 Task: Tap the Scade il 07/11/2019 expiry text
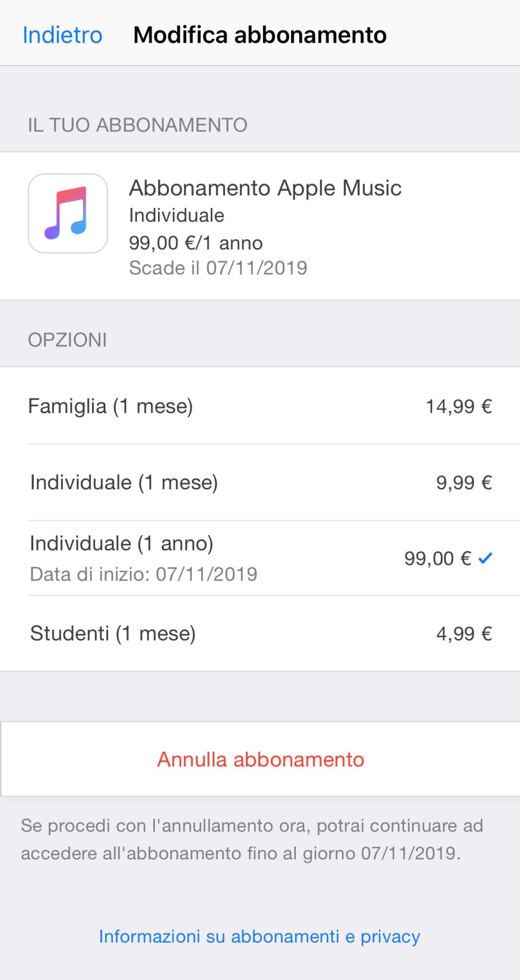pyautogui.click(x=218, y=268)
